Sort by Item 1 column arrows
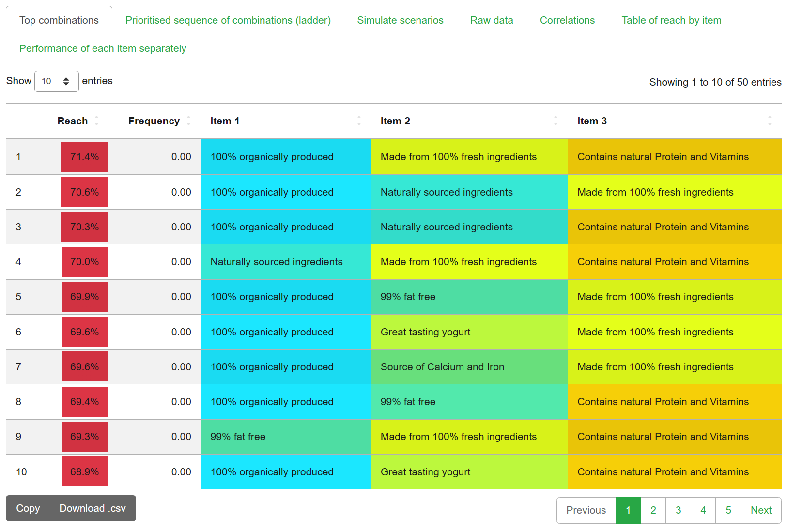This screenshot has height=532, width=787. [x=359, y=121]
